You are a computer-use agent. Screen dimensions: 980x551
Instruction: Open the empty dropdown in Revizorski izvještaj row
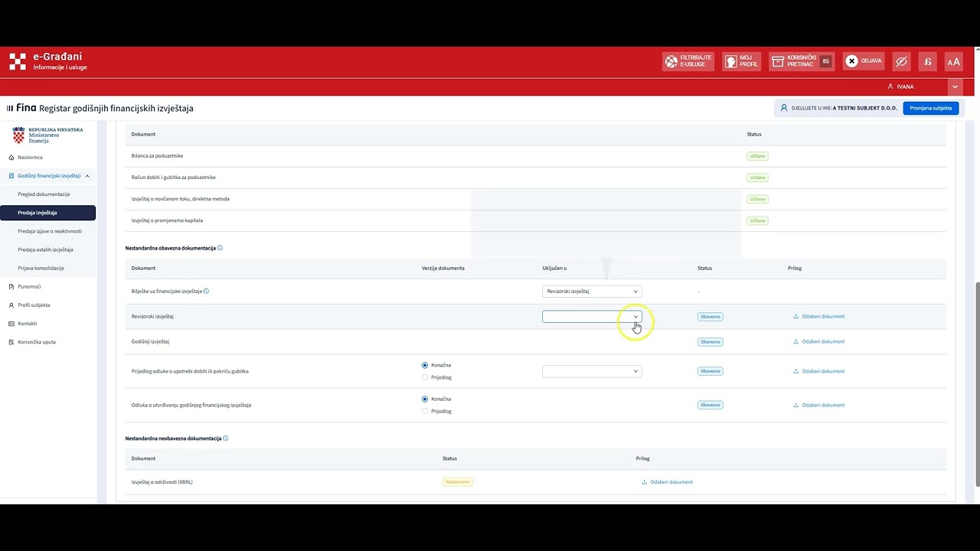[592, 317]
